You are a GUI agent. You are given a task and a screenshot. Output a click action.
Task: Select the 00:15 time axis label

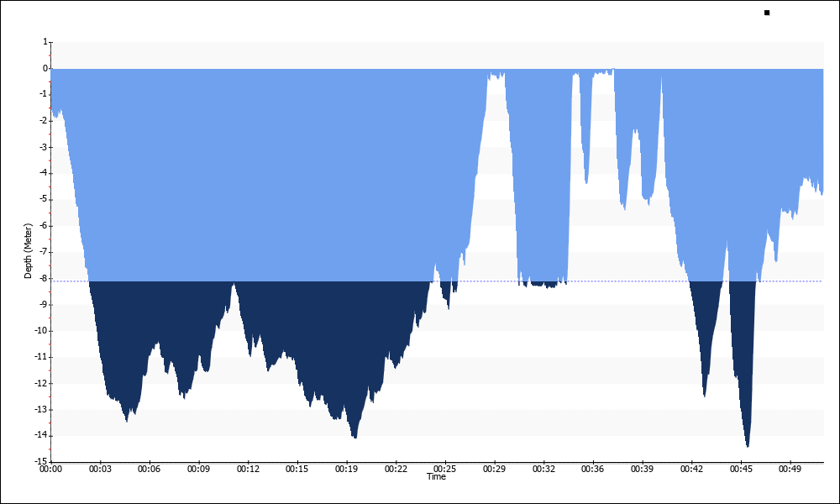(297, 470)
